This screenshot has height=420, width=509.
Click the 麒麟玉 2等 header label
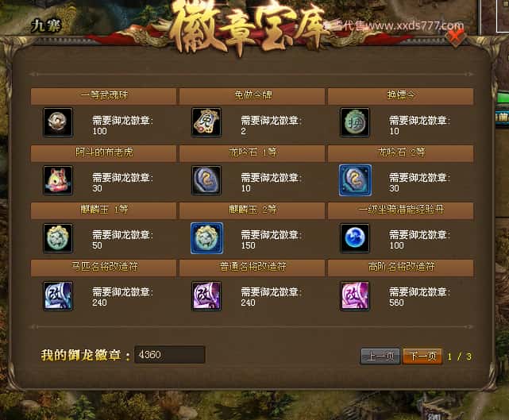(x=253, y=210)
